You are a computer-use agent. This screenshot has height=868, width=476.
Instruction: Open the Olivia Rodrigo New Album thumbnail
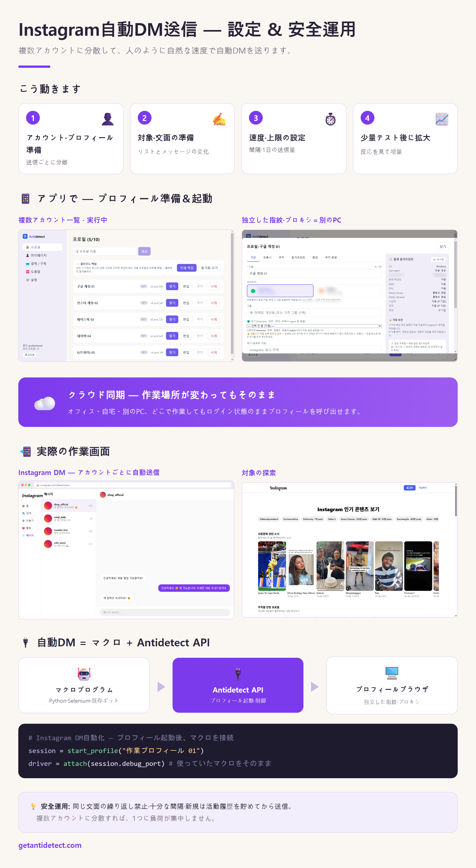point(301,566)
